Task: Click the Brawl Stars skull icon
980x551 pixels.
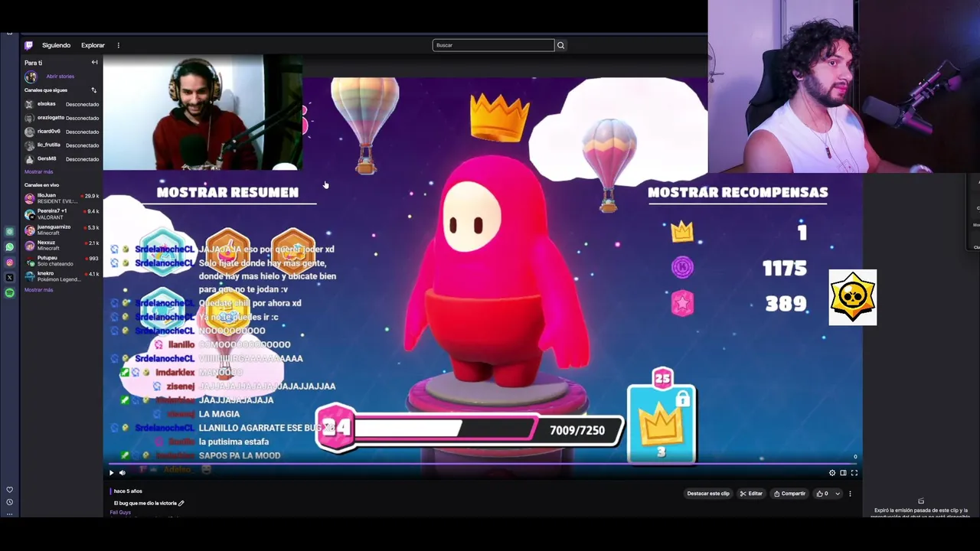Action: pos(853,297)
